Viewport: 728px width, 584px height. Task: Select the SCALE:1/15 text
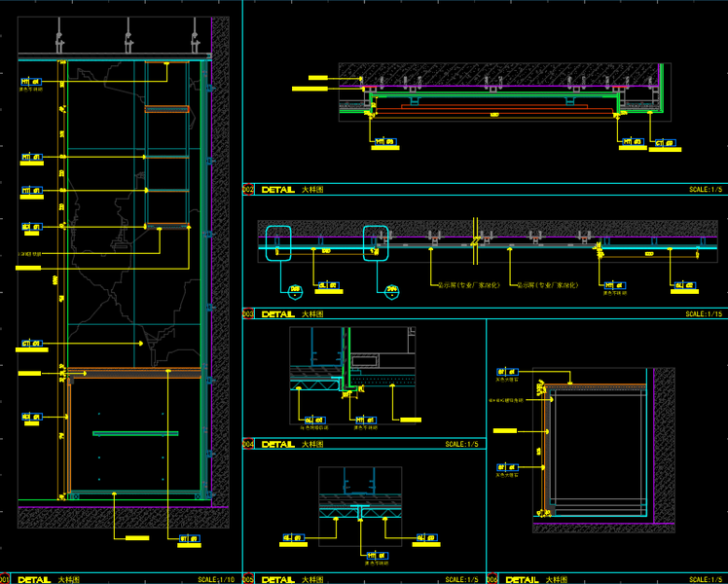tap(704, 314)
